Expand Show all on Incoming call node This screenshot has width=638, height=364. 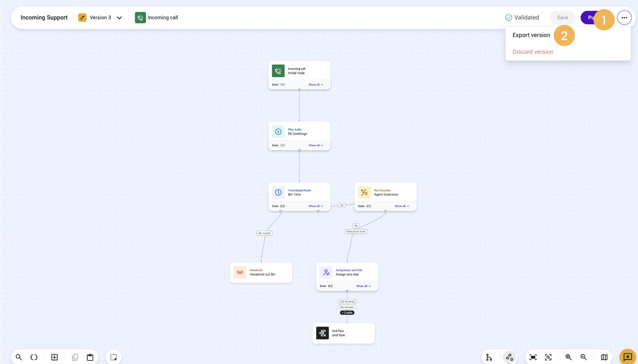(x=316, y=85)
